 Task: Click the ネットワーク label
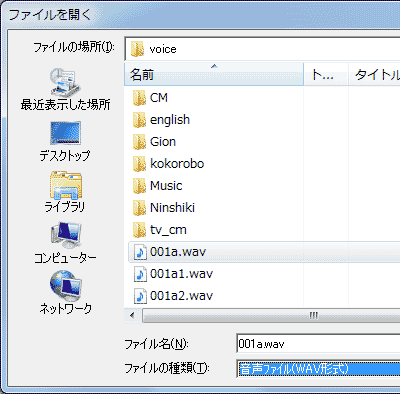click(x=65, y=309)
